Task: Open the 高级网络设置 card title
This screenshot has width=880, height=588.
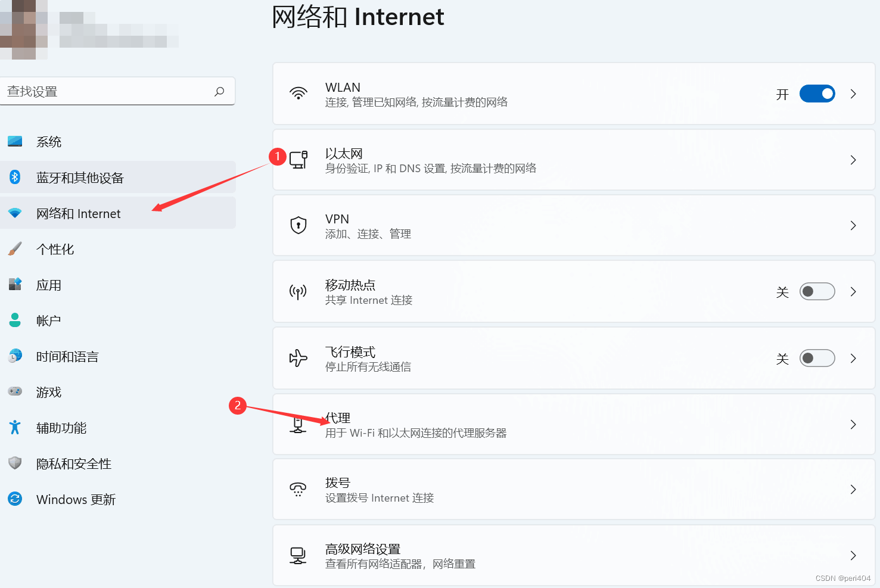Action: [x=363, y=549]
